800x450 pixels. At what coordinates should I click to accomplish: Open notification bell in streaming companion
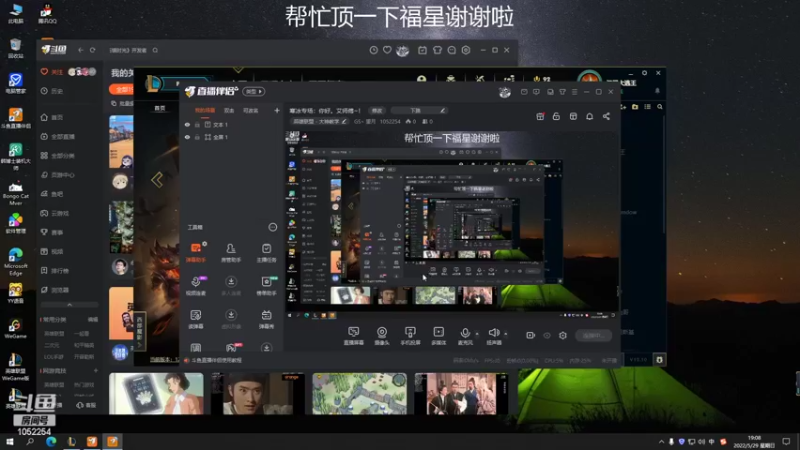coord(589,116)
